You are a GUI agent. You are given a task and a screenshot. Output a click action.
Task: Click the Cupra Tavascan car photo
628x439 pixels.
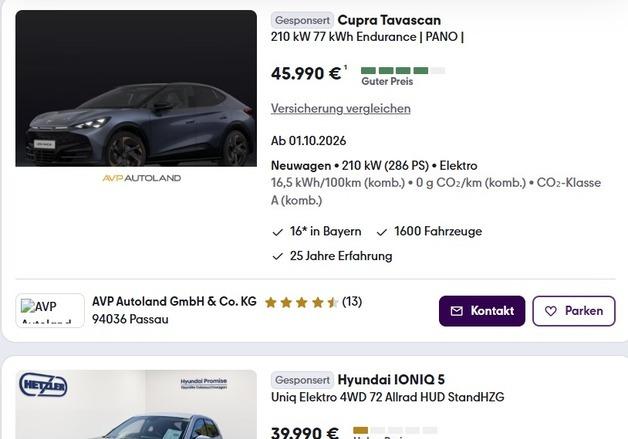[136, 88]
